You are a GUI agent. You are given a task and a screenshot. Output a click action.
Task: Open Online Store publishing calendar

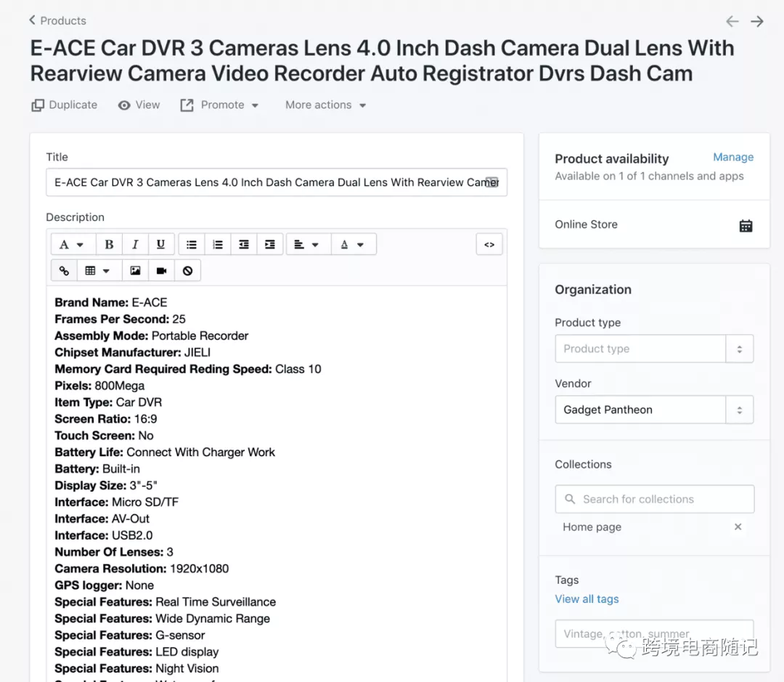point(746,226)
